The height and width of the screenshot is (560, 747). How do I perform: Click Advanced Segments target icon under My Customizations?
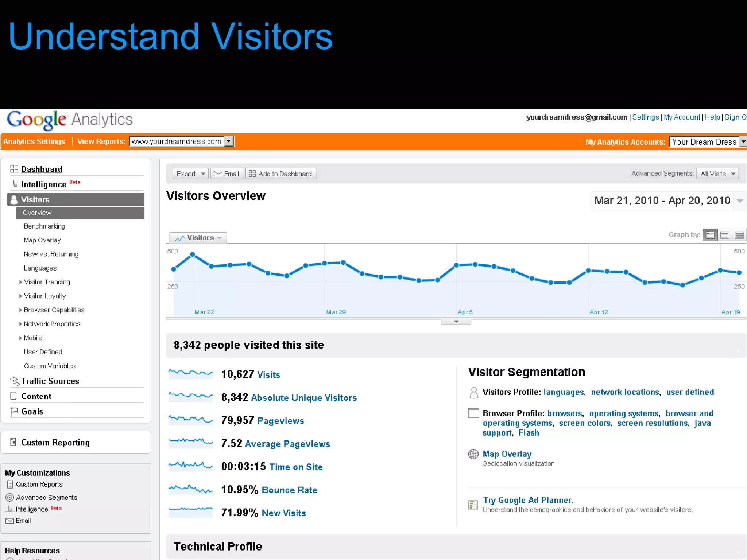10,497
